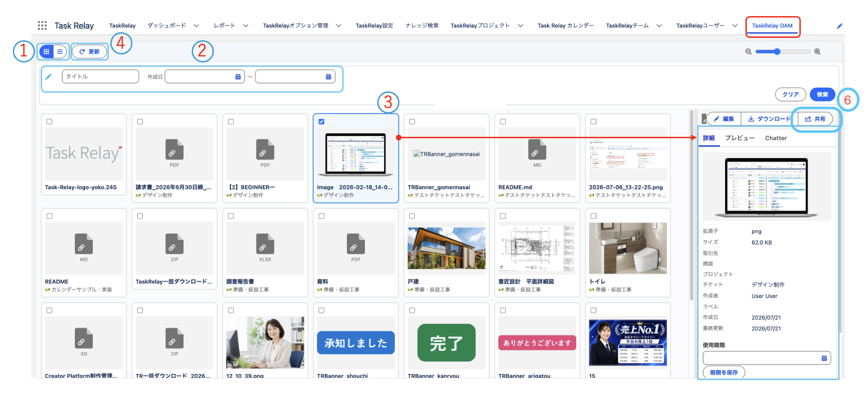Viewport: 868px width, 409px height.
Task: Click XLSX file icon of 調査報告書
Action: [265, 244]
